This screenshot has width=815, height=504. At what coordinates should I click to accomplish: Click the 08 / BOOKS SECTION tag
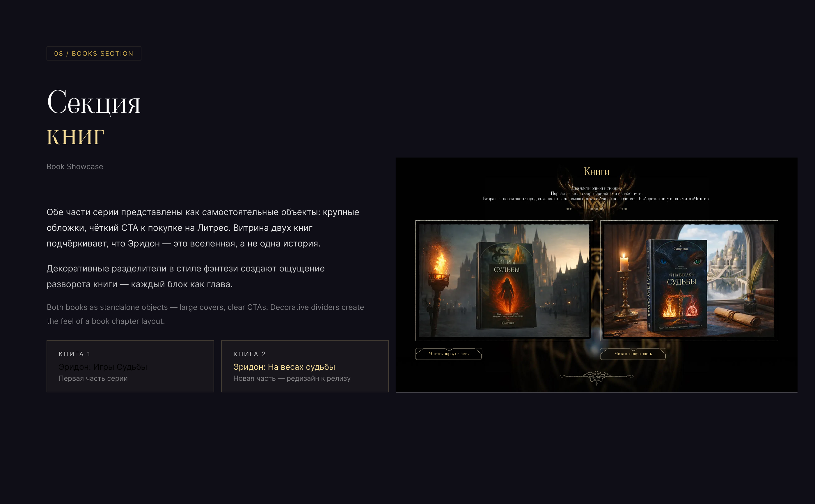tap(94, 53)
